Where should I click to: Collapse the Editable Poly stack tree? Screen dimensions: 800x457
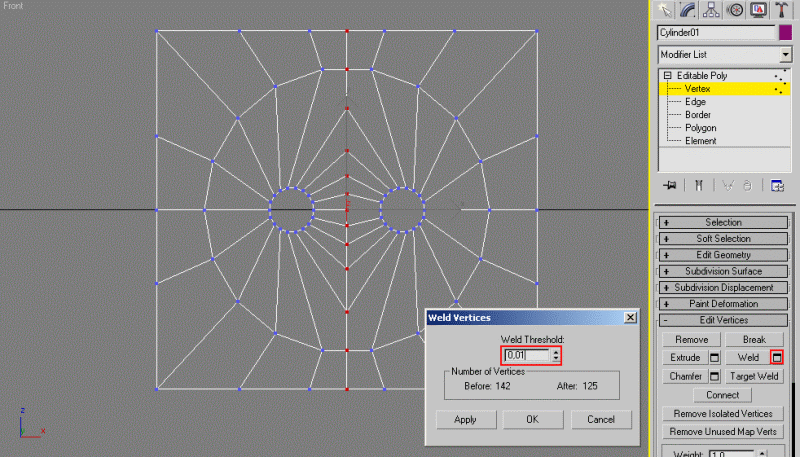(x=667, y=75)
